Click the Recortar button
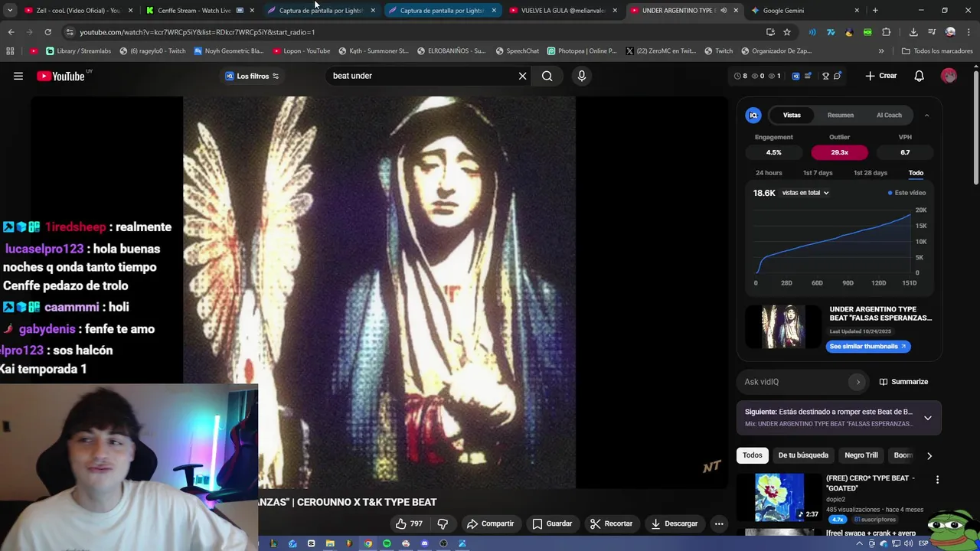Viewport: 980px width, 551px height. pos(611,523)
